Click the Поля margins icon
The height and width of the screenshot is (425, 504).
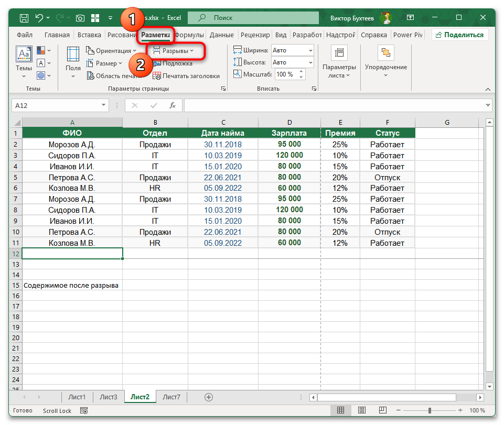[73, 59]
